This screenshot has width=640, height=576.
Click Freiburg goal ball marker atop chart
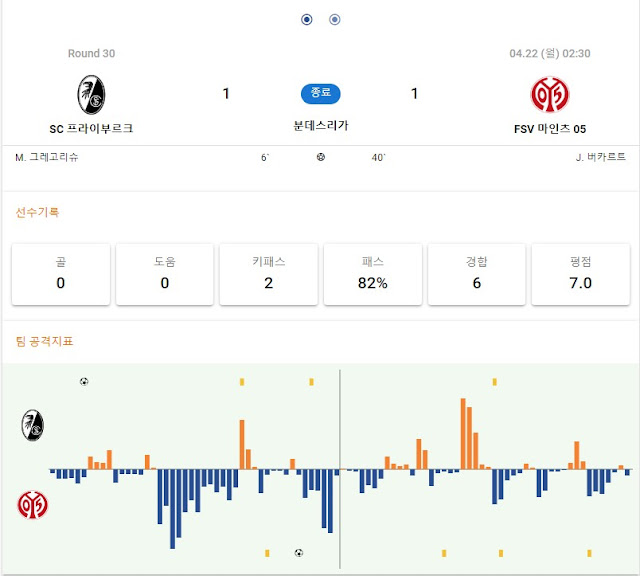(x=84, y=382)
